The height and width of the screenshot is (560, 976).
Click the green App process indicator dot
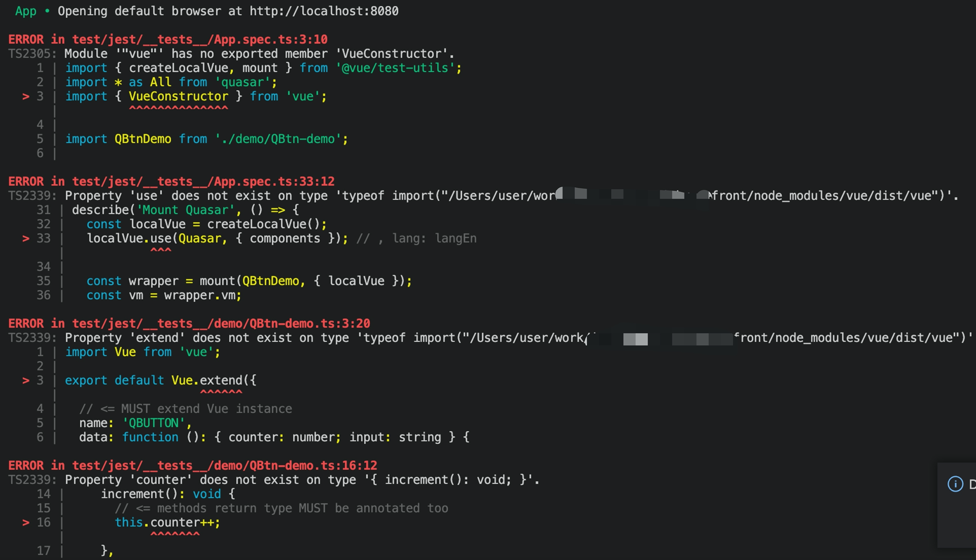[47, 11]
